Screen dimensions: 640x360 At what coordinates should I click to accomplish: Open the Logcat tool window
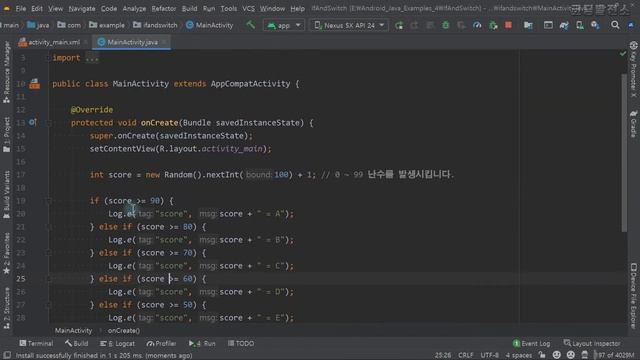click(117, 343)
